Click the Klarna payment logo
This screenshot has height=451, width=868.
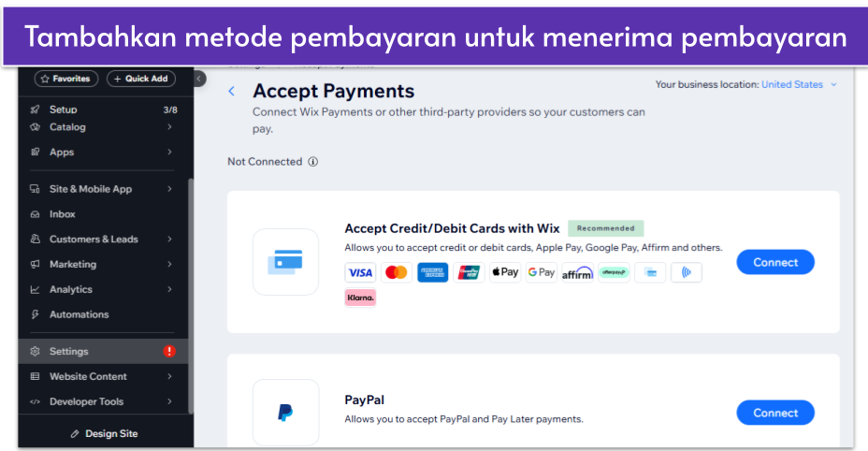[x=360, y=298]
